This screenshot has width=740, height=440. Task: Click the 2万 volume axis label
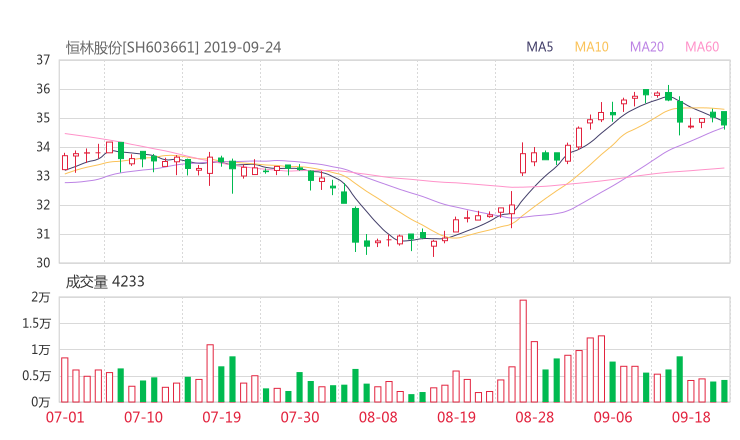click(x=41, y=297)
